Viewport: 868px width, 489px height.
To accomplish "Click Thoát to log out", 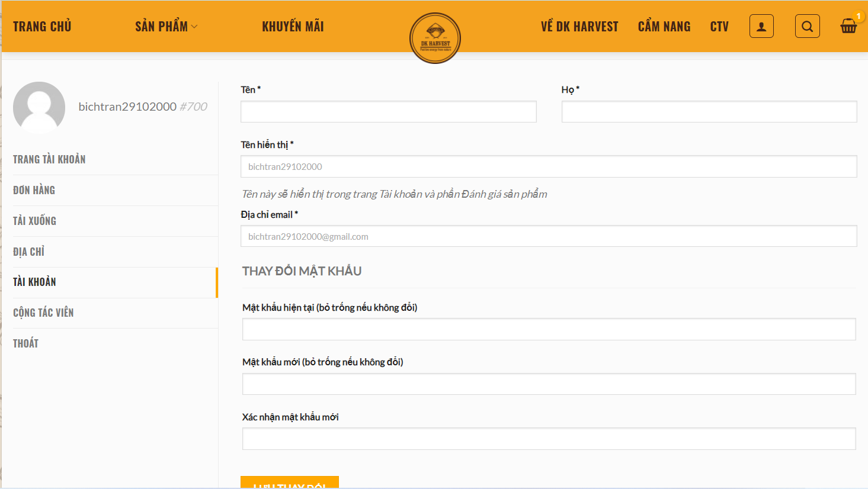I will [x=25, y=343].
